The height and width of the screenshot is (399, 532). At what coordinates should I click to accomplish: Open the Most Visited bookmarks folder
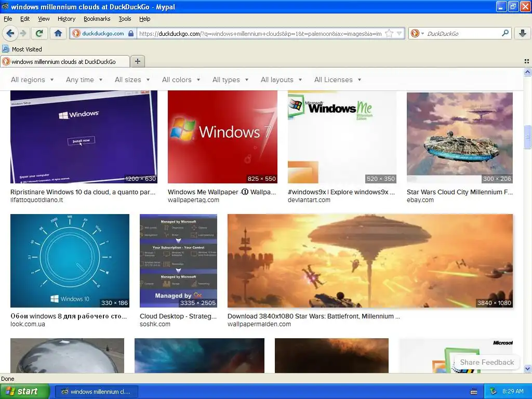22,49
